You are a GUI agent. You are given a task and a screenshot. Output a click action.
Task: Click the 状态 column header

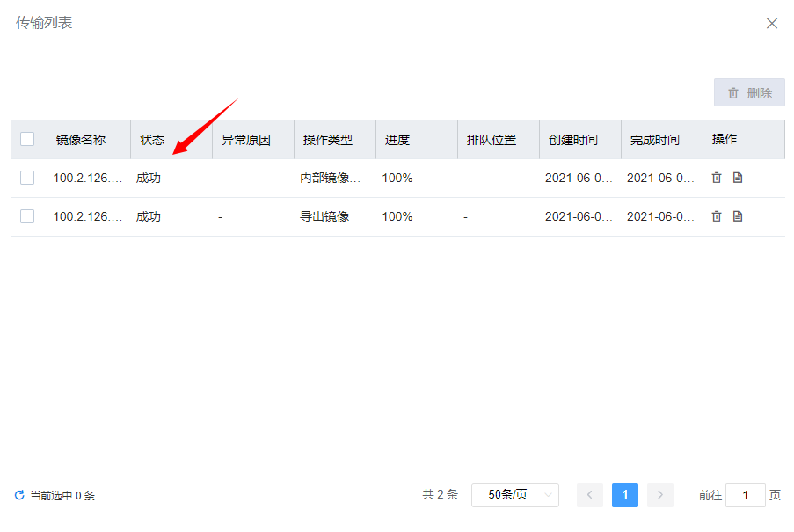(152, 140)
